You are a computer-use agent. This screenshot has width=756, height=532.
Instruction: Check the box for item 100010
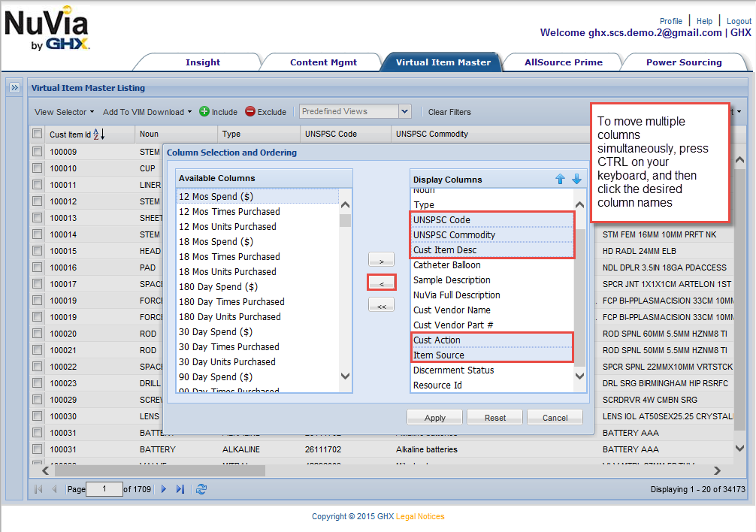tap(37, 168)
